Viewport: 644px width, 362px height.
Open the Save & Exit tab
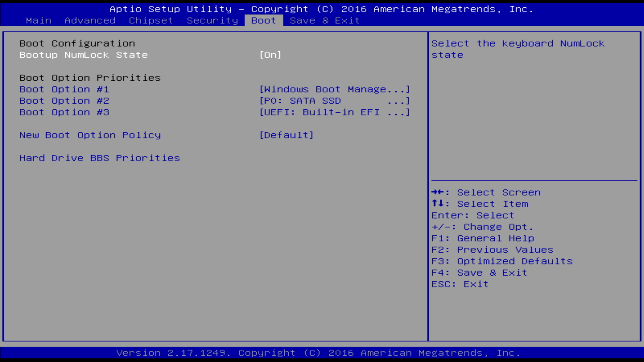click(x=324, y=20)
